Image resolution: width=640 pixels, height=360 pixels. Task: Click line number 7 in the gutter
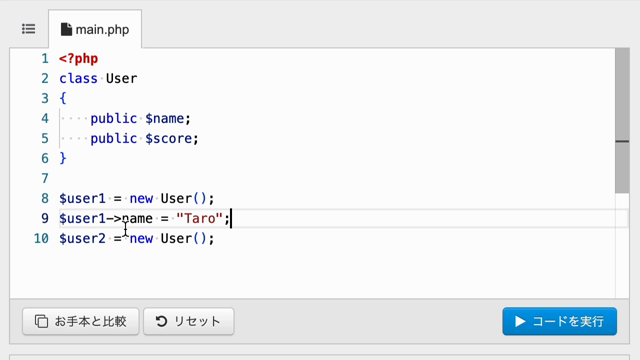point(45,178)
